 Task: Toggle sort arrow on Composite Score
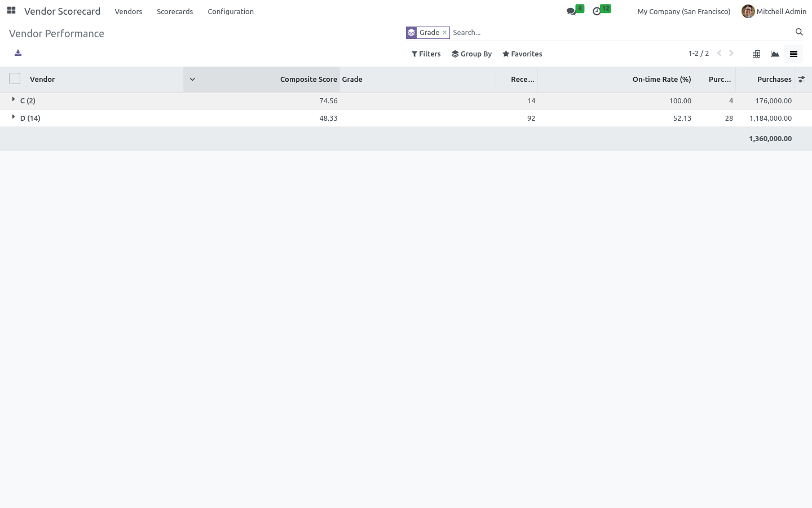[x=192, y=80]
